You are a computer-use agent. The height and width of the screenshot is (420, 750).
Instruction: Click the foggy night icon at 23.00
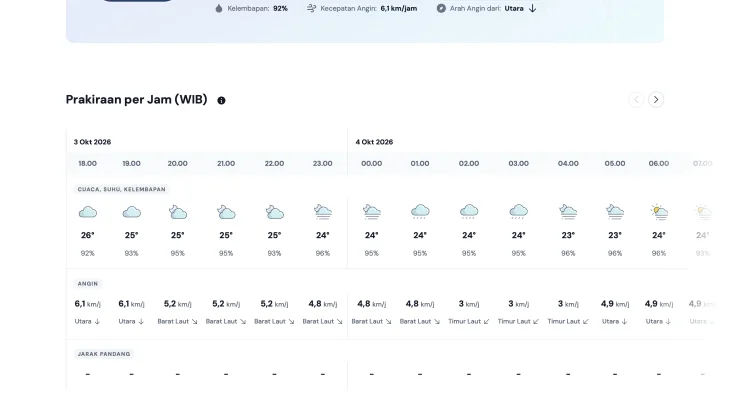point(323,211)
